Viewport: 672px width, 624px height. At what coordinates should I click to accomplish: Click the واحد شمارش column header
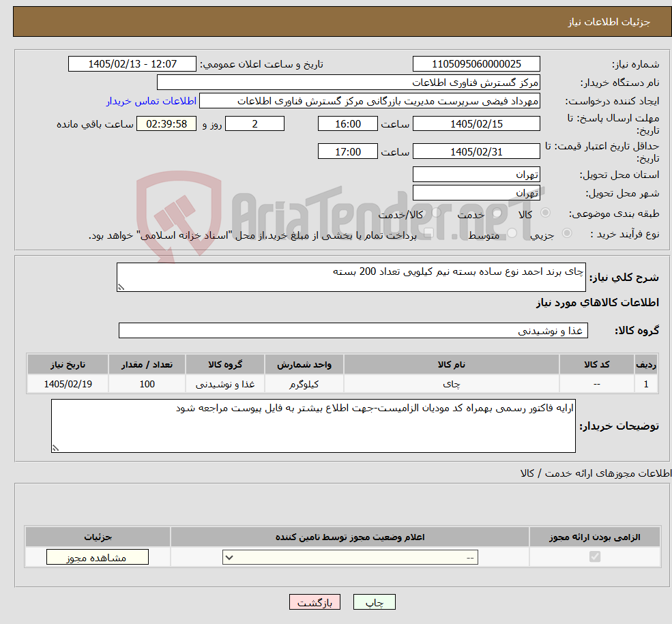point(304,364)
